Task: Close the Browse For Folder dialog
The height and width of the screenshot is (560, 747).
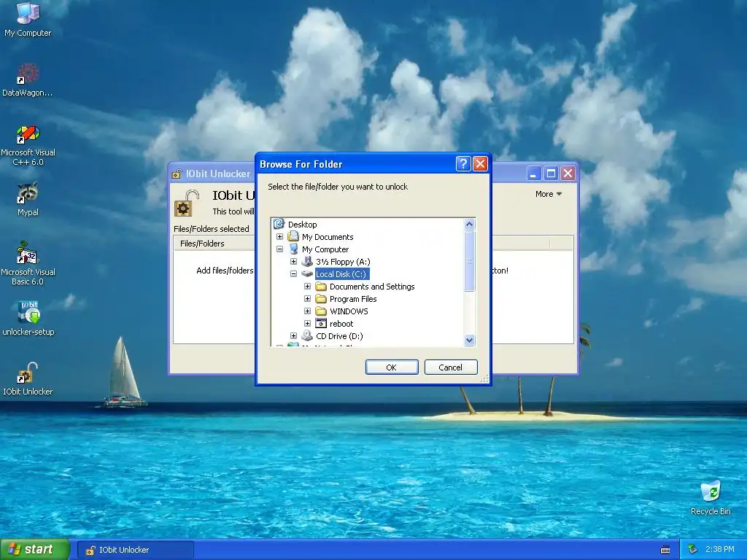Action: (480, 164)
